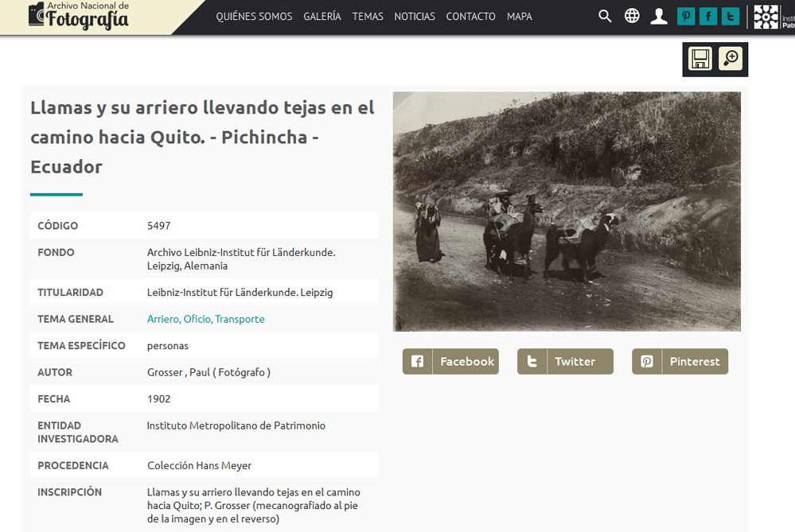Image resolution: width=795 pixels, height=532 pixels.
Task: Share the photo via Twitter button
Action: (565, 361)
